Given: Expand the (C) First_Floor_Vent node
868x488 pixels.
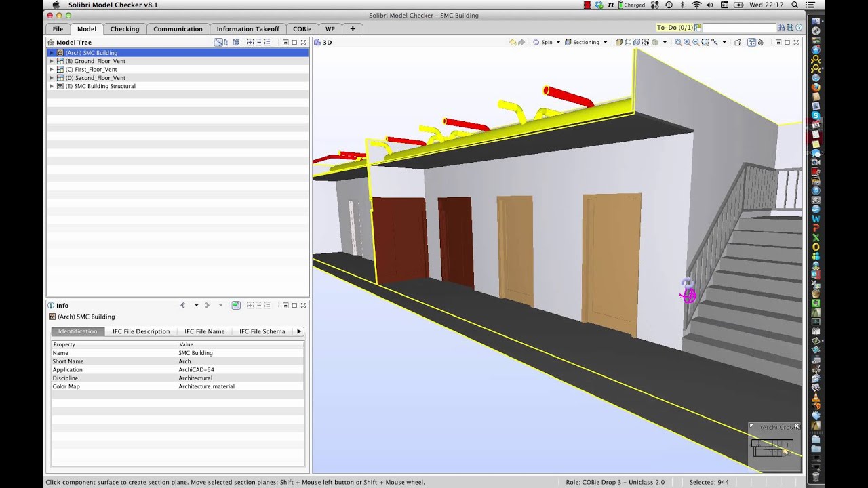Looking at the screenshot, I should click(x=52, y=69).
